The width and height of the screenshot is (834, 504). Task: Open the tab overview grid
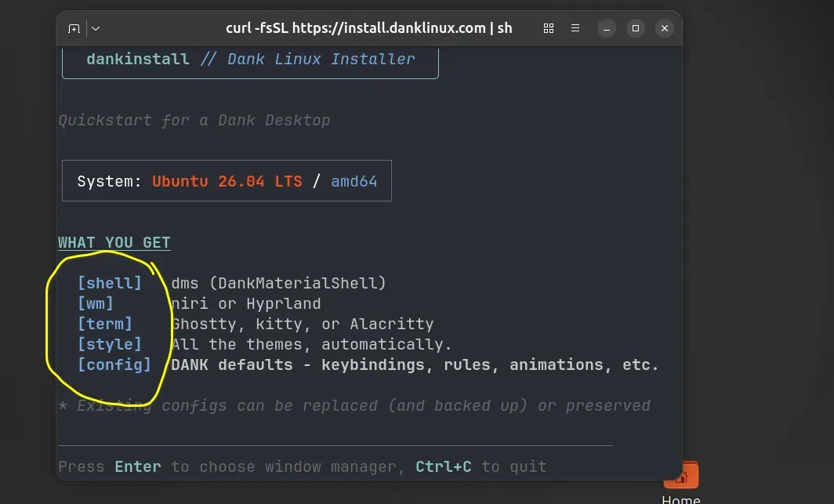coord(549,28)
